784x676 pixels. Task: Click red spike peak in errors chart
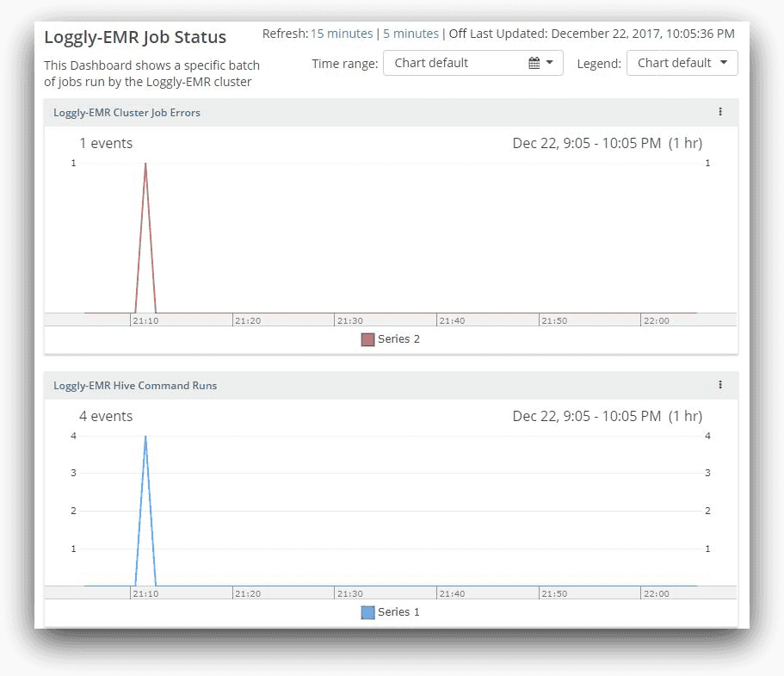(x=145, y=164)
